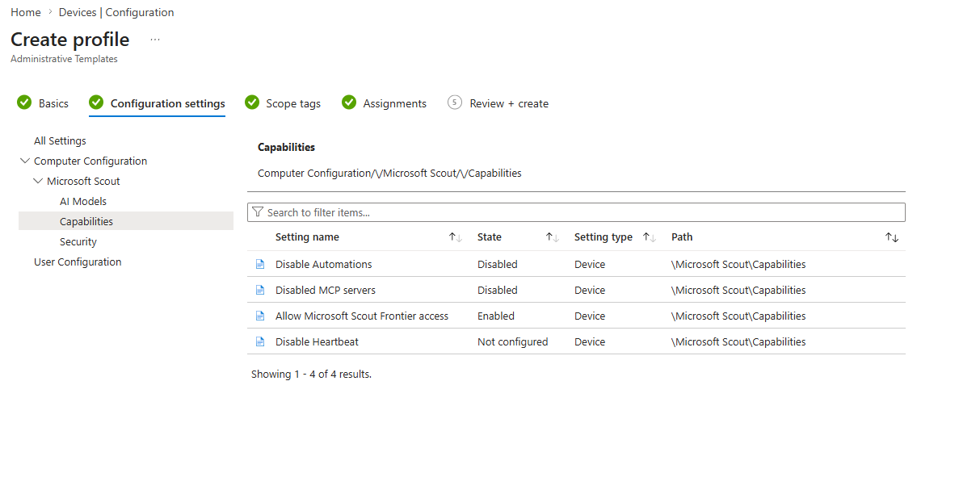This screenshot has height=494, width=980.
Task: Click the step 5 circle for Review + create
Action: pyautogui.click(x=455, y=103)
